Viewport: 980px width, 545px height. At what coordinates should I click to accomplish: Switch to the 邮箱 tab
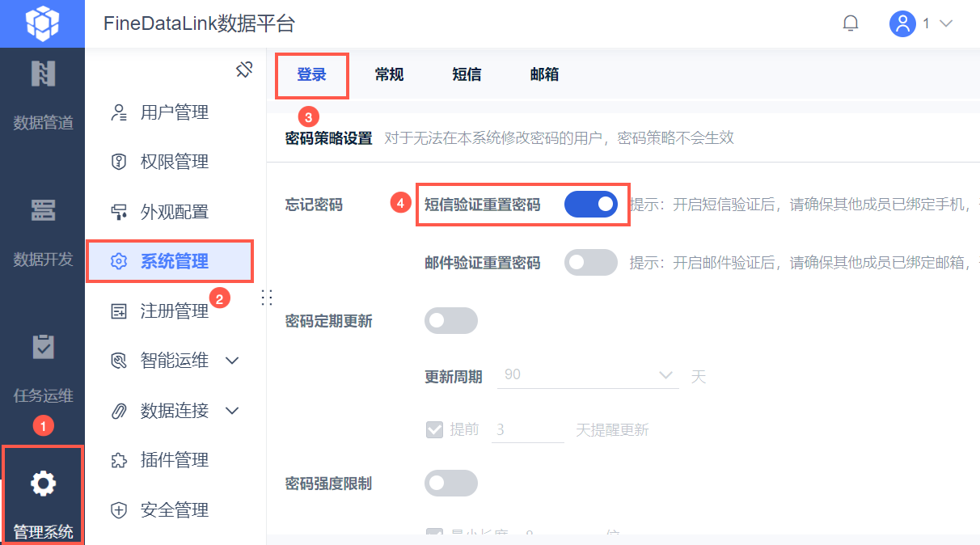[x=544, y=75]
